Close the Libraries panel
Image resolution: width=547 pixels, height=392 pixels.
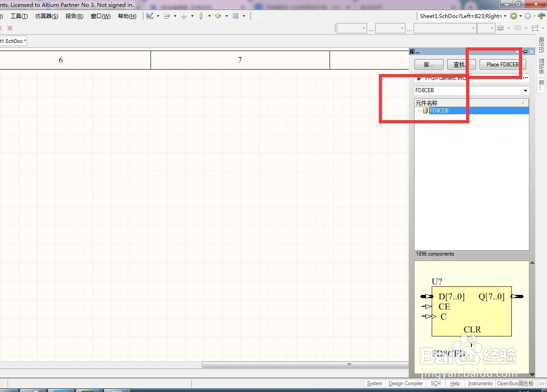[x=532, y=51]
